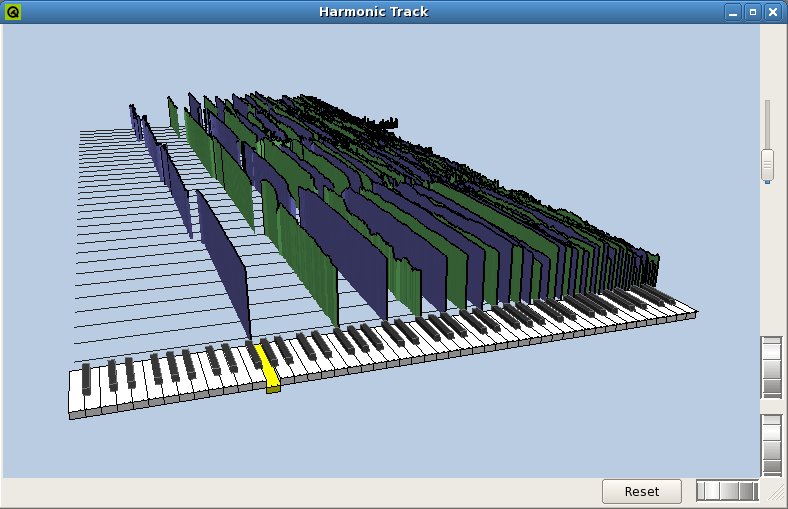Click the resize grip at window corner
Screen dimensions: 788x509
777,494
